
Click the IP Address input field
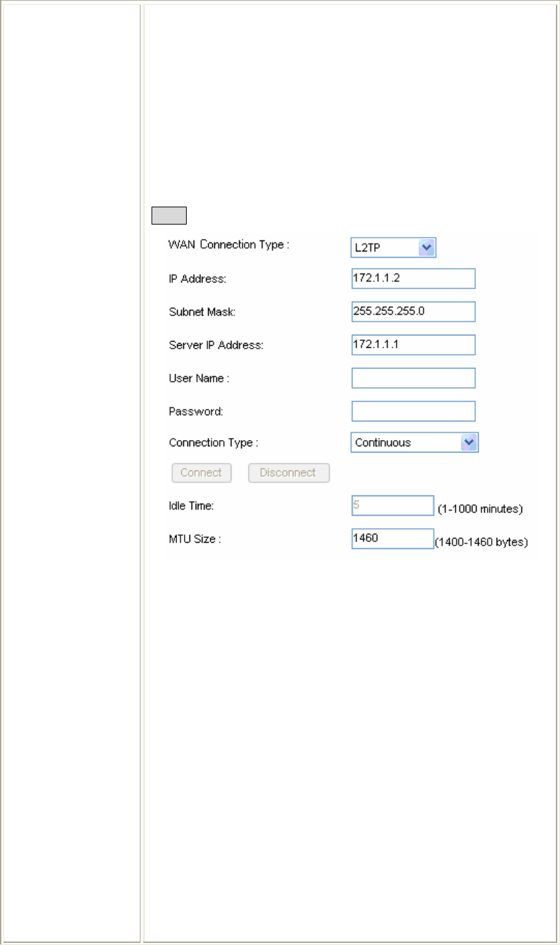tap(413, 278)
